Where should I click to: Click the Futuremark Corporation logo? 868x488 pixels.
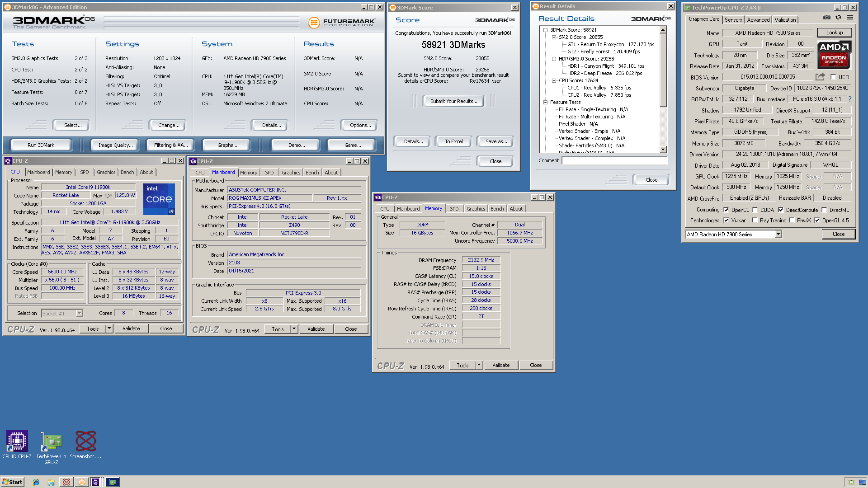(341, 23)
